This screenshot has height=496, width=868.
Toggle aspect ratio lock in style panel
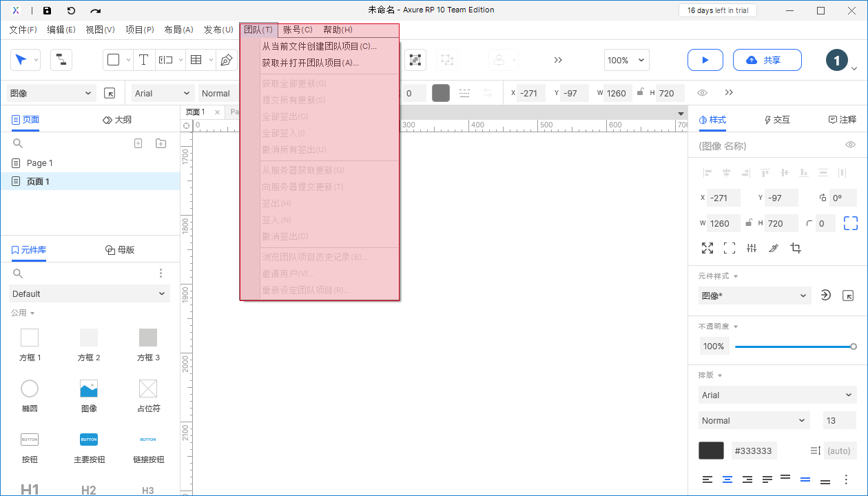(x=749, y=223)
